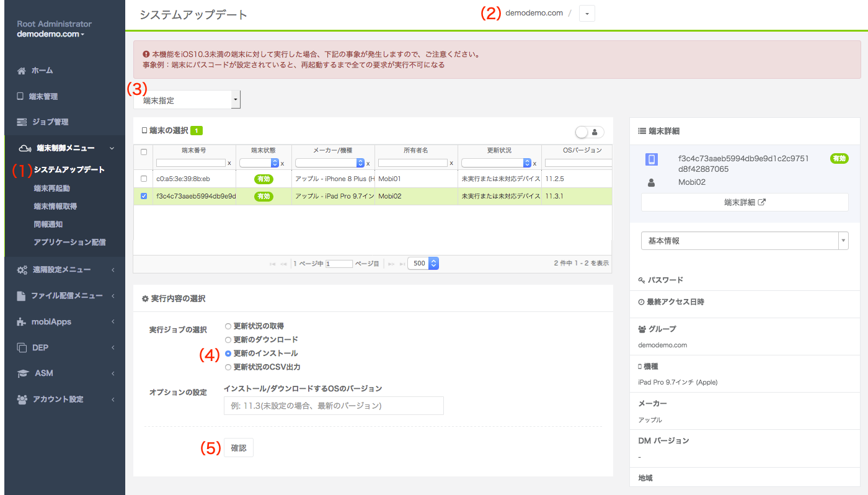Click the 11.3.1 OS version cell
The height and width of the screenshot is (495, 868).
tap(577, 196)
